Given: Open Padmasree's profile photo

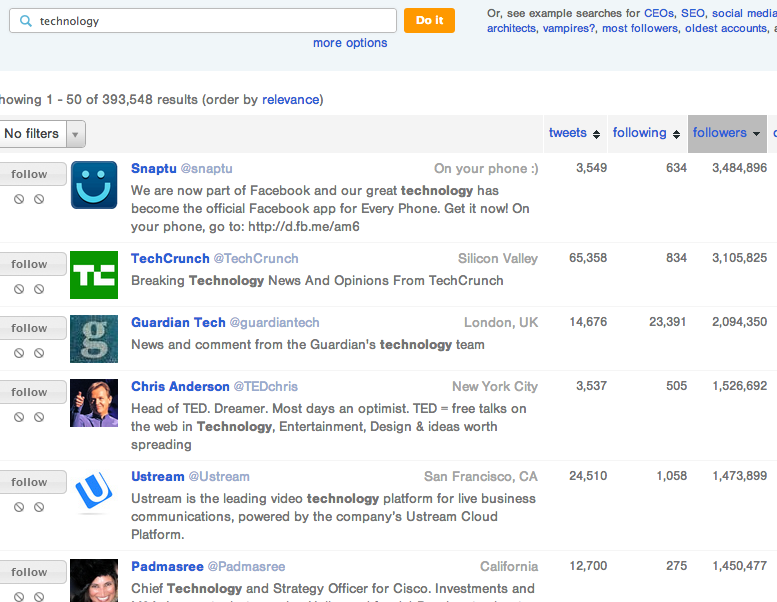Looking at the screenshot, I should 94,580.
